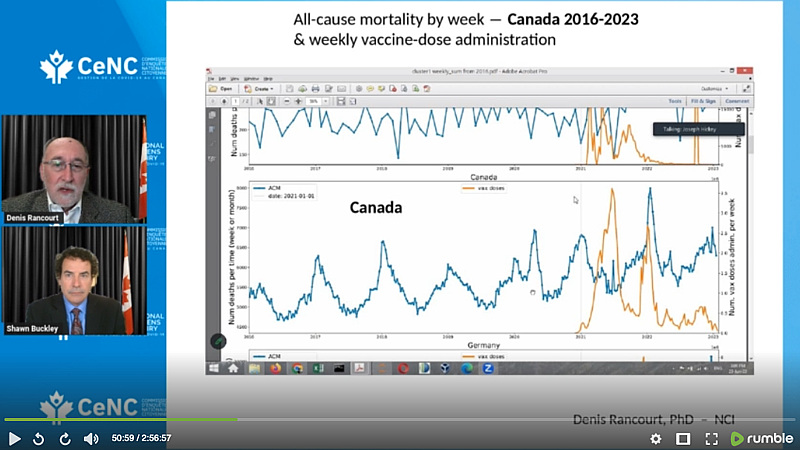The image size is (800, 450).
Task: Expand the Create dropdown in Acrobat
Action: pos(258,88)
